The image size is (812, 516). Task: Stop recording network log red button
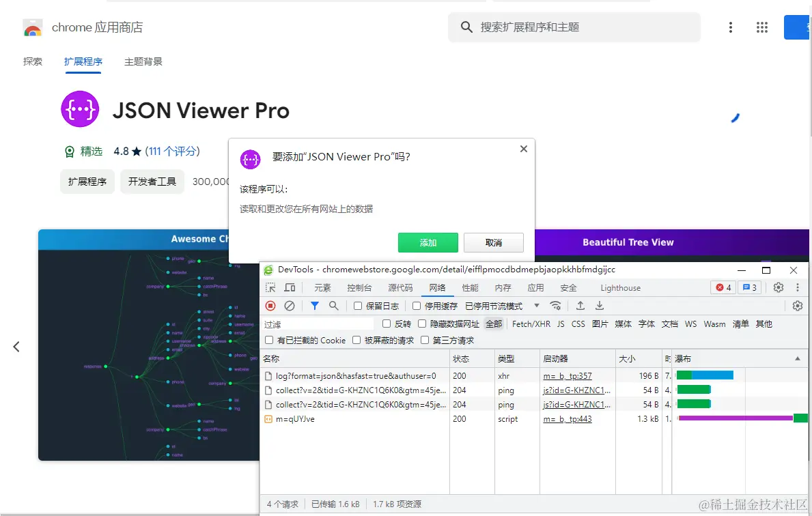point(270,306)
